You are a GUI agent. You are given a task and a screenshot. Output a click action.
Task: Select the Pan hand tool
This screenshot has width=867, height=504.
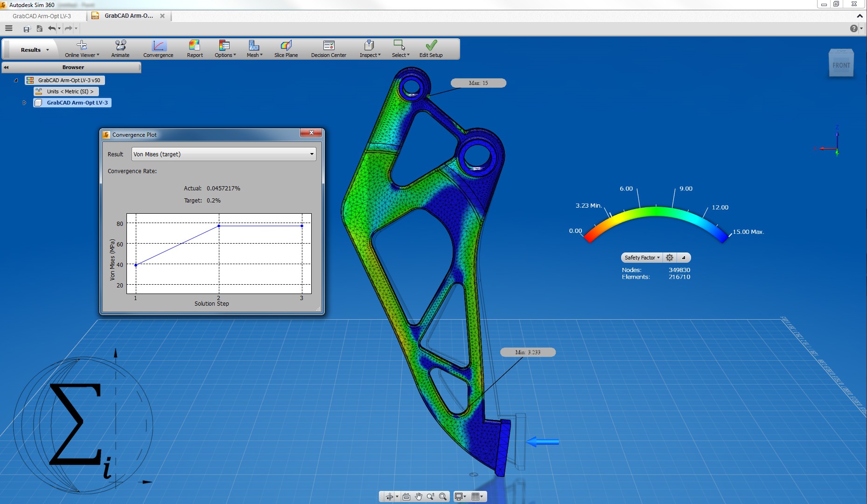click(x=419, y=497)
